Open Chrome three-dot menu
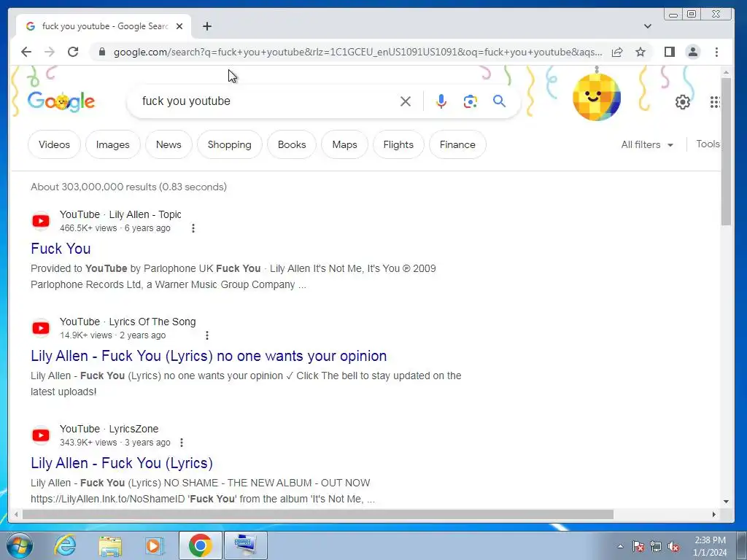The image size is (747, 560). pyautogui.click(x=716, y=52)
